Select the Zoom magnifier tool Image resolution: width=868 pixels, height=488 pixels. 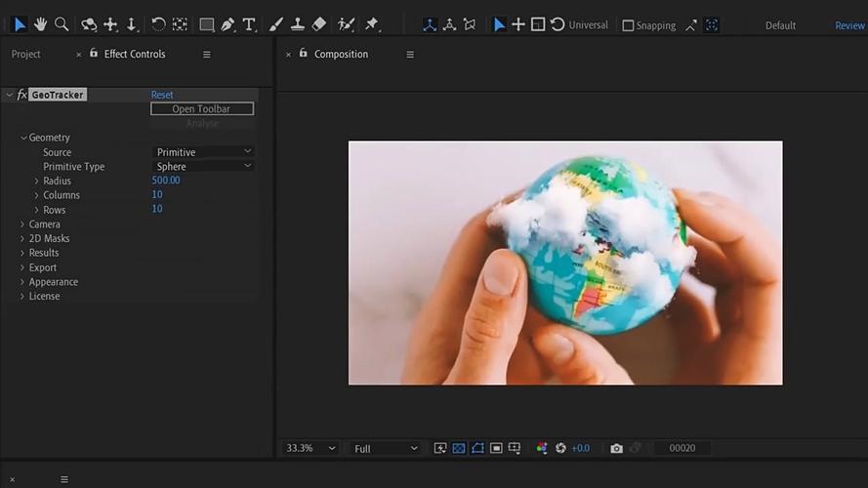[x=62, y=24]
